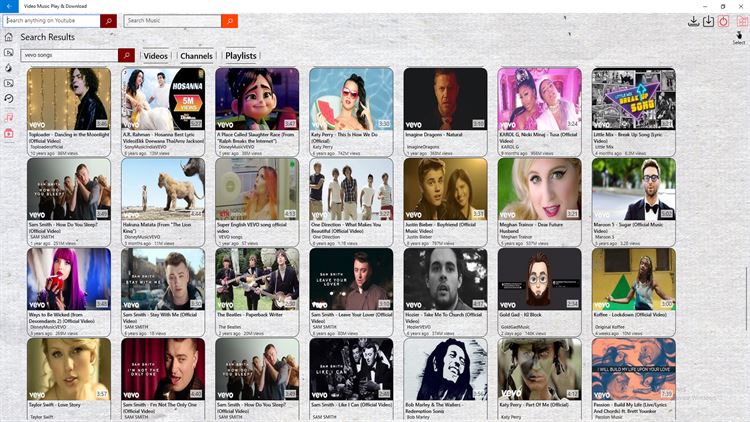This screenshot has width=750, height=422.
Task: Open the Imagine Dragons Natural thumbnail
Action: (445, 99)
